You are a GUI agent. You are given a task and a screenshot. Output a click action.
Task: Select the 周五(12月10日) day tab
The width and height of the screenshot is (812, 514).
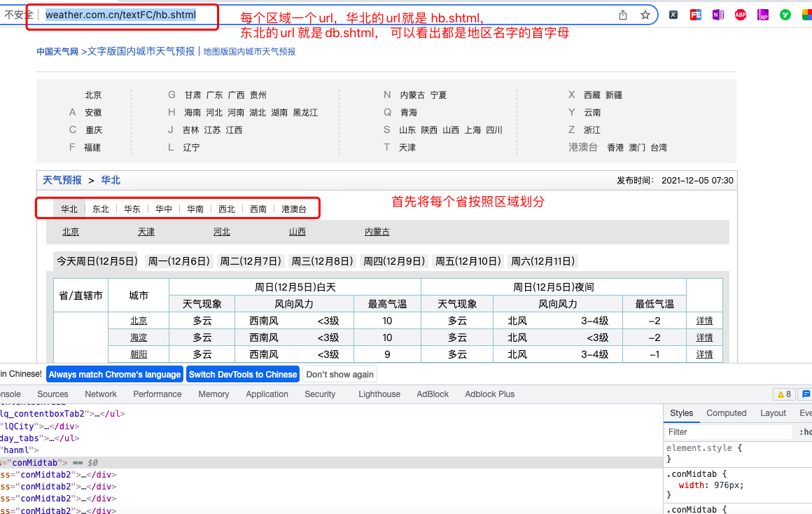pyautogui.click(x=469, y=261)
